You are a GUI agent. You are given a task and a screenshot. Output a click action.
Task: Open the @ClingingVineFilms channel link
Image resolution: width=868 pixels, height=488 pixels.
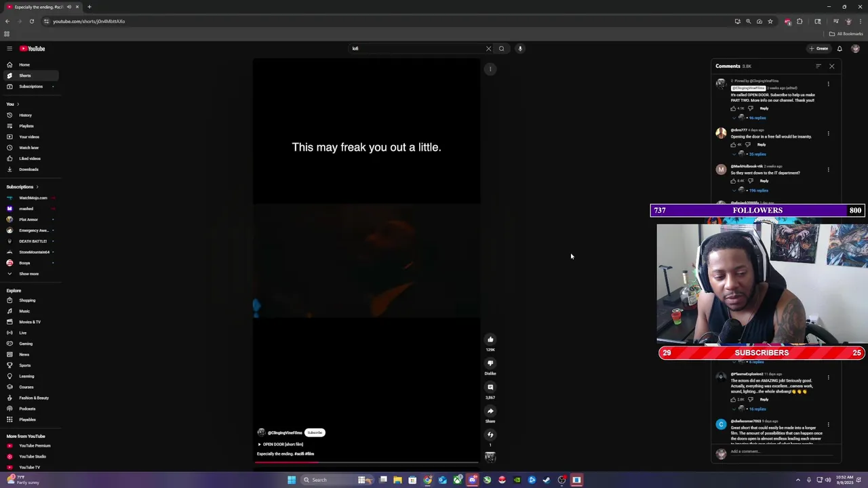tap(285, 432)
